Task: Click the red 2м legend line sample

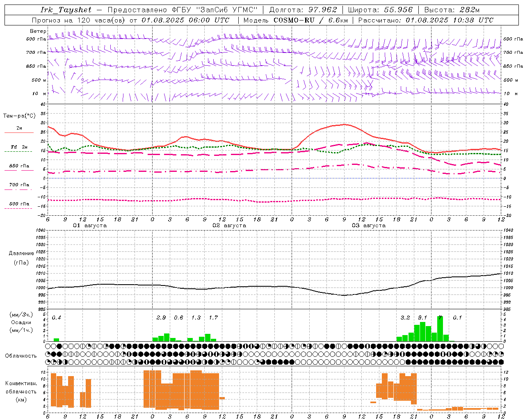Action: click(19, 132)
